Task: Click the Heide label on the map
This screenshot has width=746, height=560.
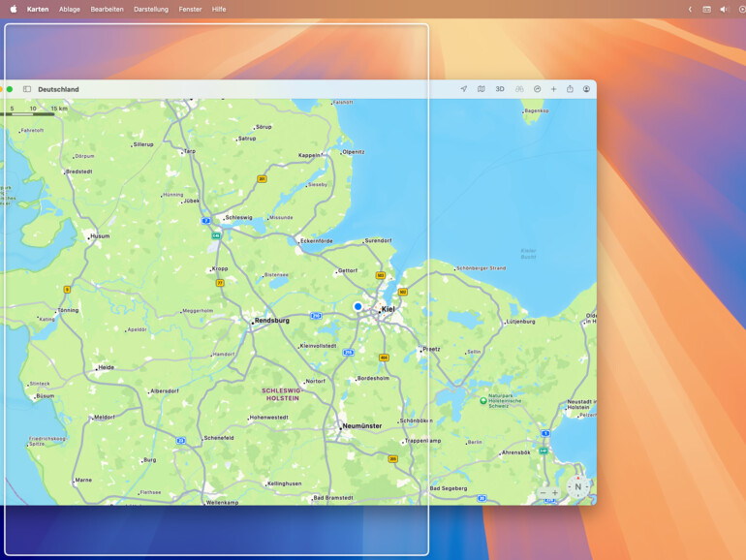Action: tap(107, 367)
